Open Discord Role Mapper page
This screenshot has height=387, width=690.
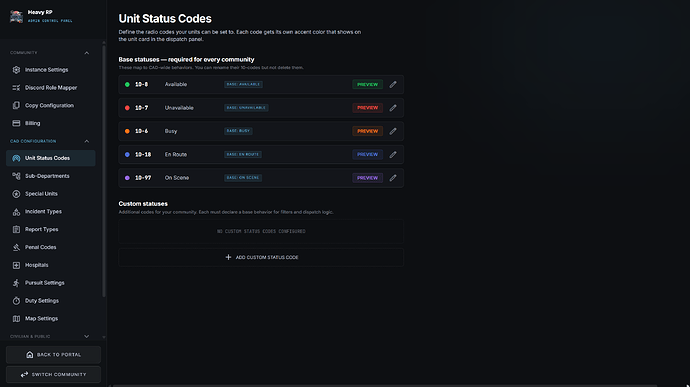pyautogui.click(x=51, y=88)
